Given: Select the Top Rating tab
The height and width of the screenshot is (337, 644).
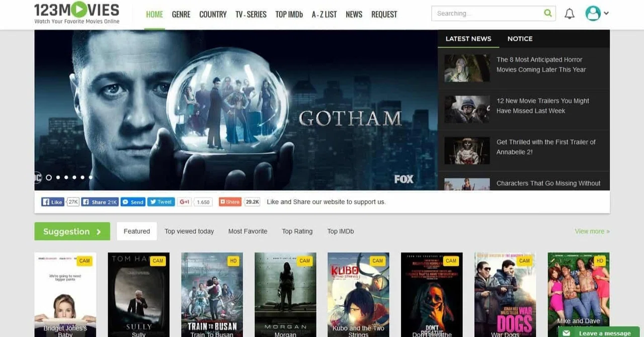Looking at the screenshot, I should coord(297,231).
